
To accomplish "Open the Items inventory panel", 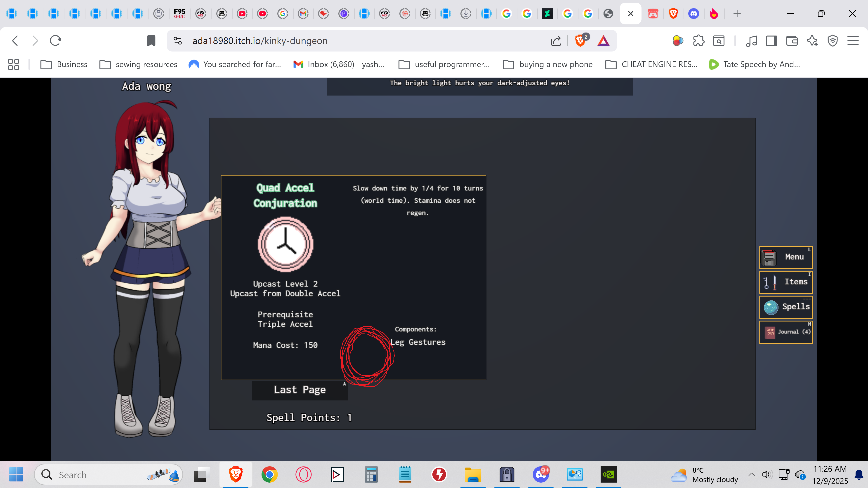I will coord(786,282).
